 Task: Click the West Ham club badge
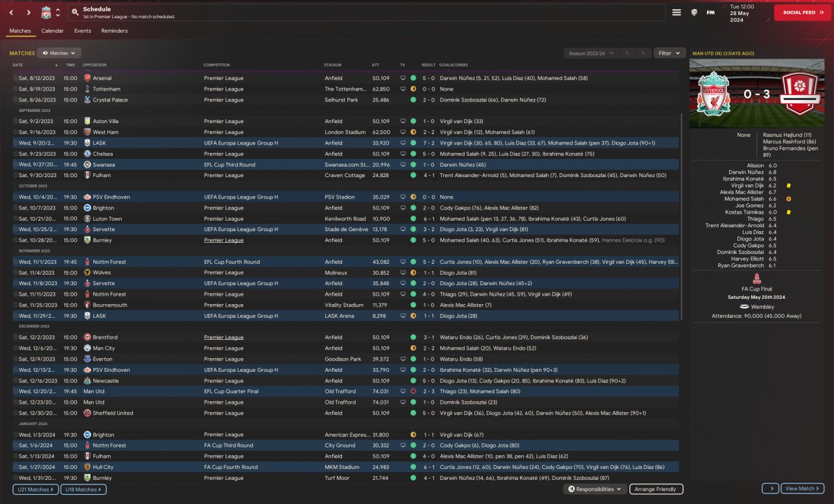[87, 132]
